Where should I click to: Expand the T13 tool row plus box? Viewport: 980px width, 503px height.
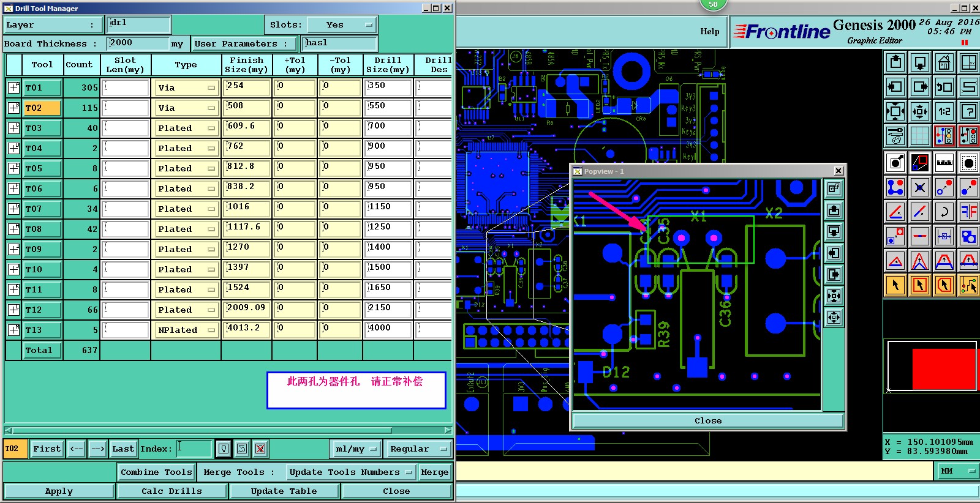[13, 330]
